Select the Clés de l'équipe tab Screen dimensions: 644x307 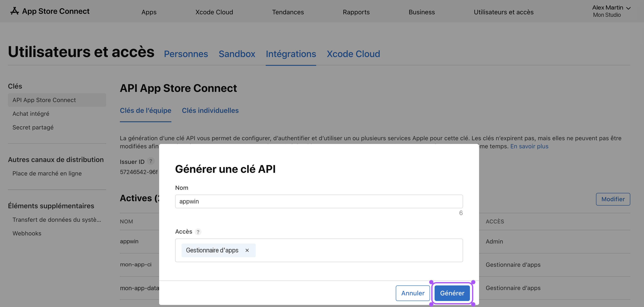click(145, 111)
